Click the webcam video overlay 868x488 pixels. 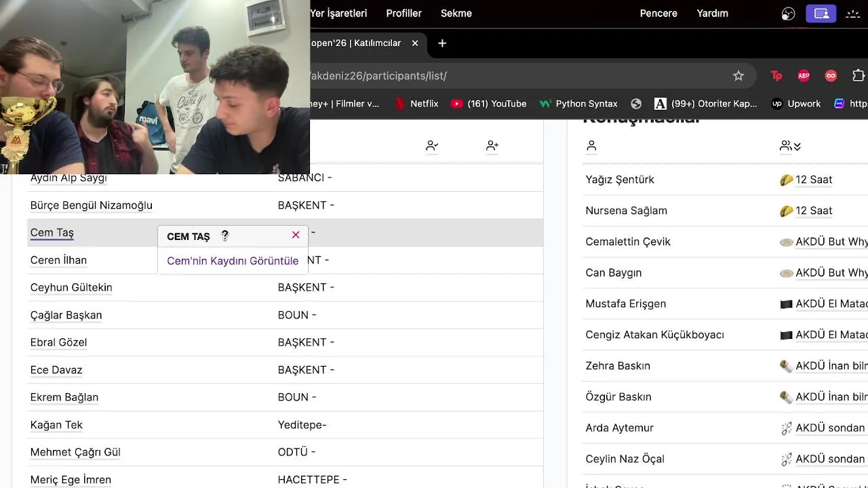(155, 87)
